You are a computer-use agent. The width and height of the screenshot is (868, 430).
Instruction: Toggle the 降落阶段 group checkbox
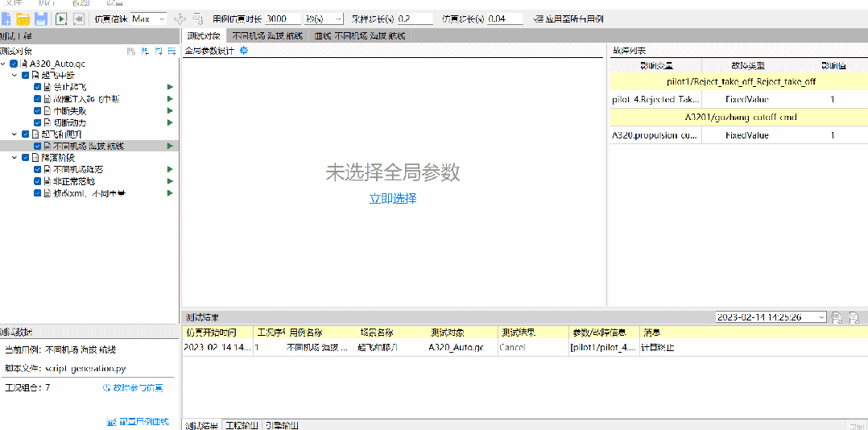[26, 158]
